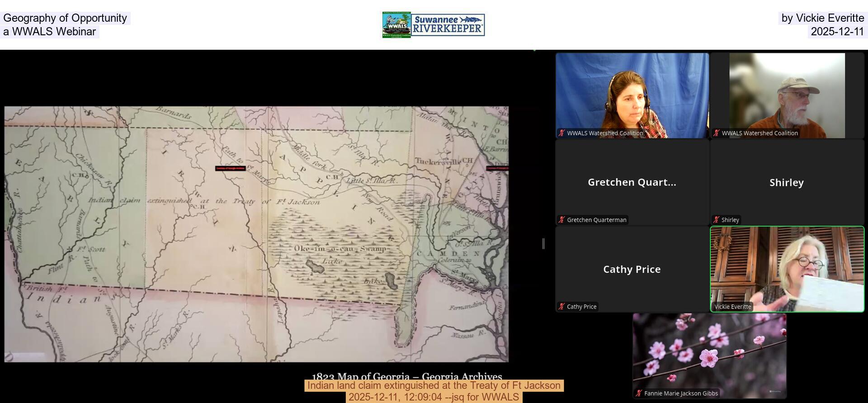
Task: Click the divider handle between map and gallery
Action: (543, 243)
